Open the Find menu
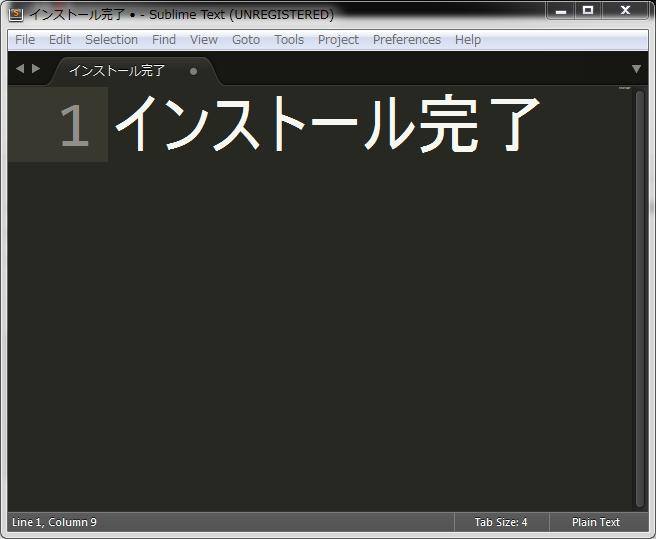This screenshot has height=539, width=656. click(164, 40)
